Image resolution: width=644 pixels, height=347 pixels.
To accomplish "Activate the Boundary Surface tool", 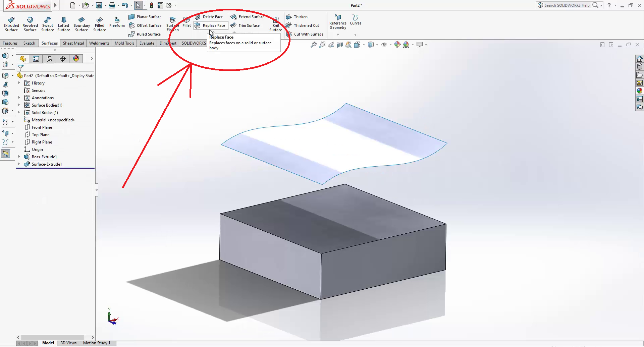I will click(82, 24).
